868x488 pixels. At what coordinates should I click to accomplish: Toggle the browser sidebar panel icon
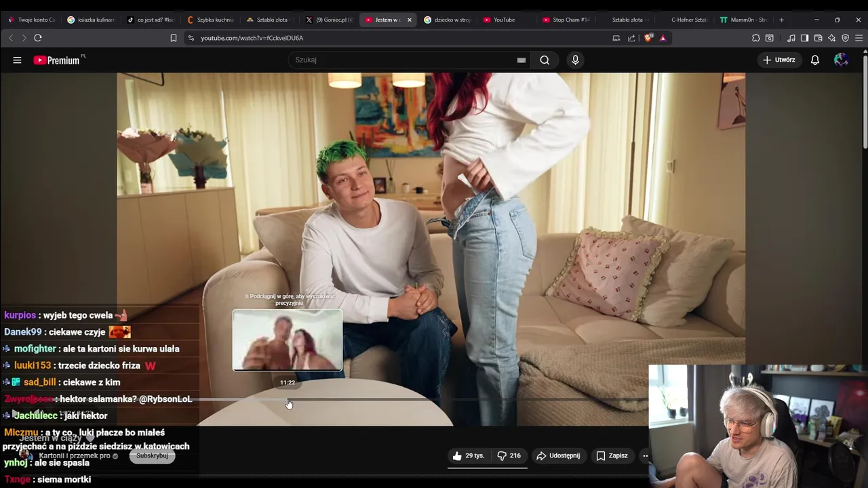coord(804,38)
